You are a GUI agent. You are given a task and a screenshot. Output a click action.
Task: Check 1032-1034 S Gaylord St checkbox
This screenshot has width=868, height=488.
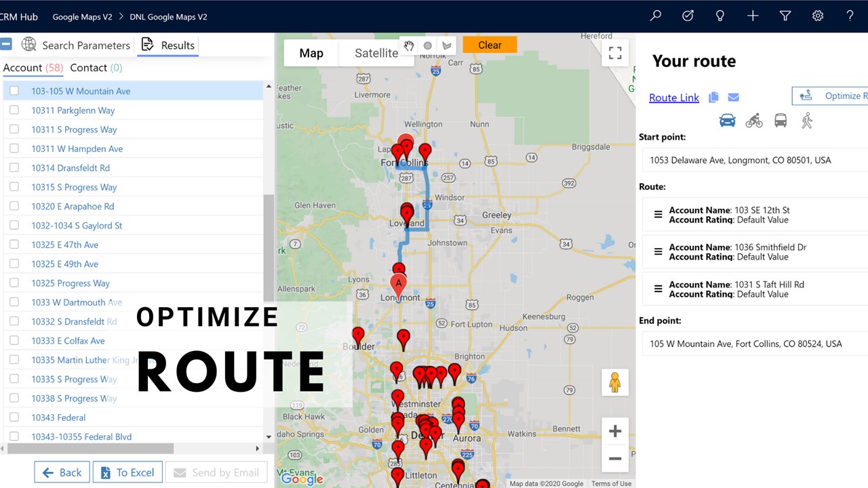click(x=14, y=225)
